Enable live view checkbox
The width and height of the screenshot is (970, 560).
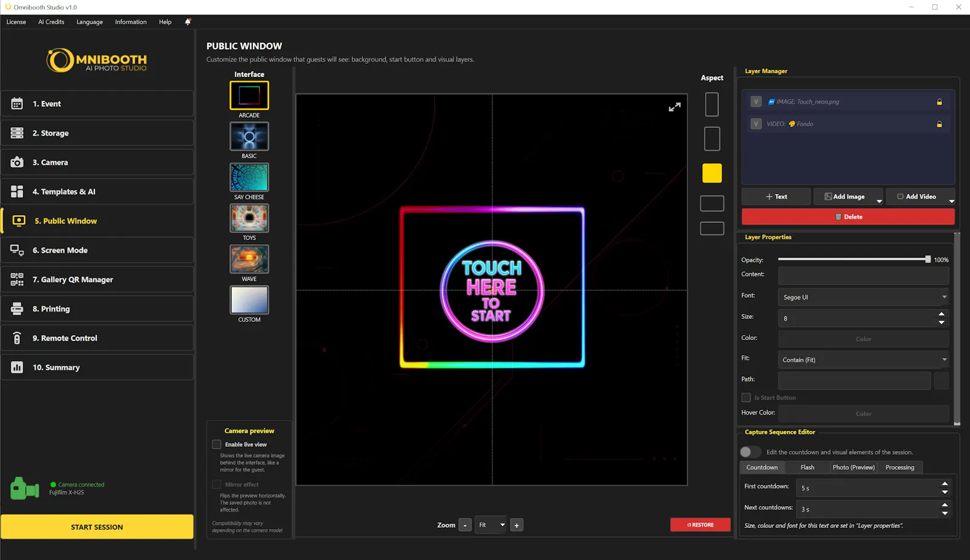pos(216,444)
